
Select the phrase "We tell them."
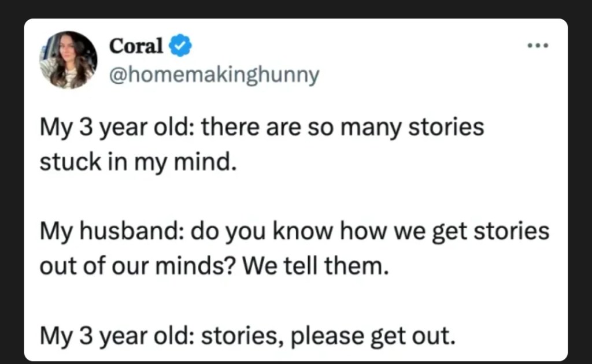[316, 266]
